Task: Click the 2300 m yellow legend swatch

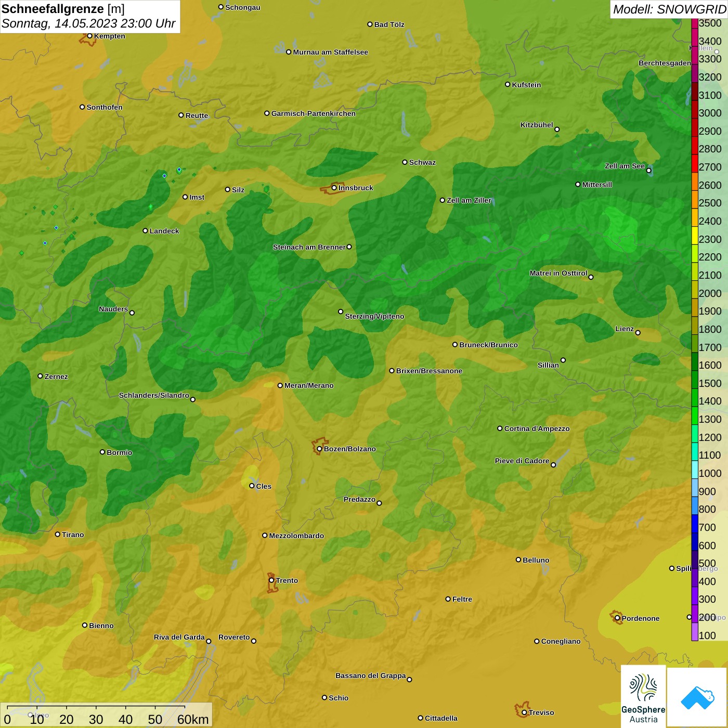Action: (695, 236)
